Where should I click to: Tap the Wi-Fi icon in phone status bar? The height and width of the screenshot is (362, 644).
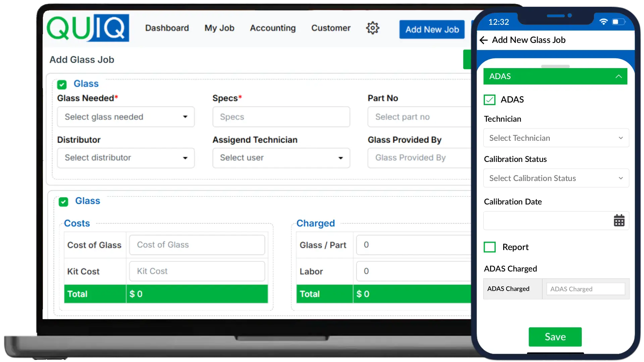coord(603,22)
